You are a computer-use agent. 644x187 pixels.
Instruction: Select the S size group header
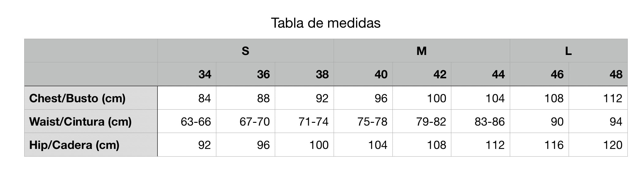(x=245, y=51)
